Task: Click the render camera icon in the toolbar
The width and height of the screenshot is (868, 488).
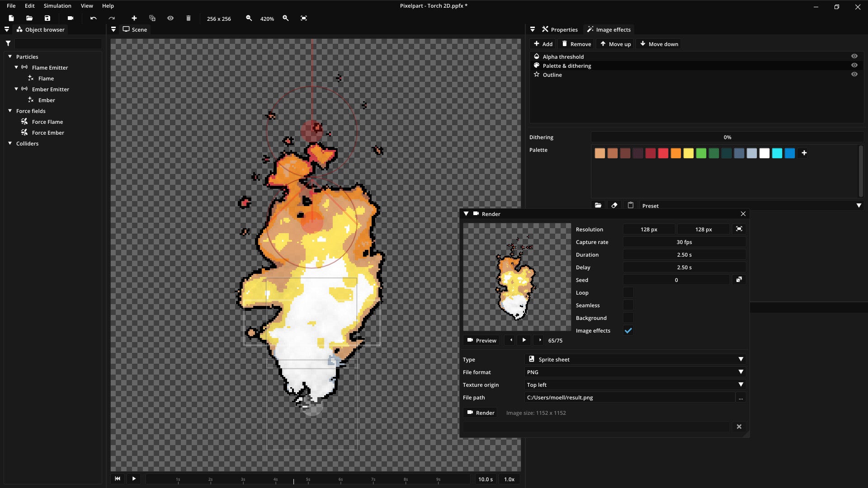Action: point(70,18)
